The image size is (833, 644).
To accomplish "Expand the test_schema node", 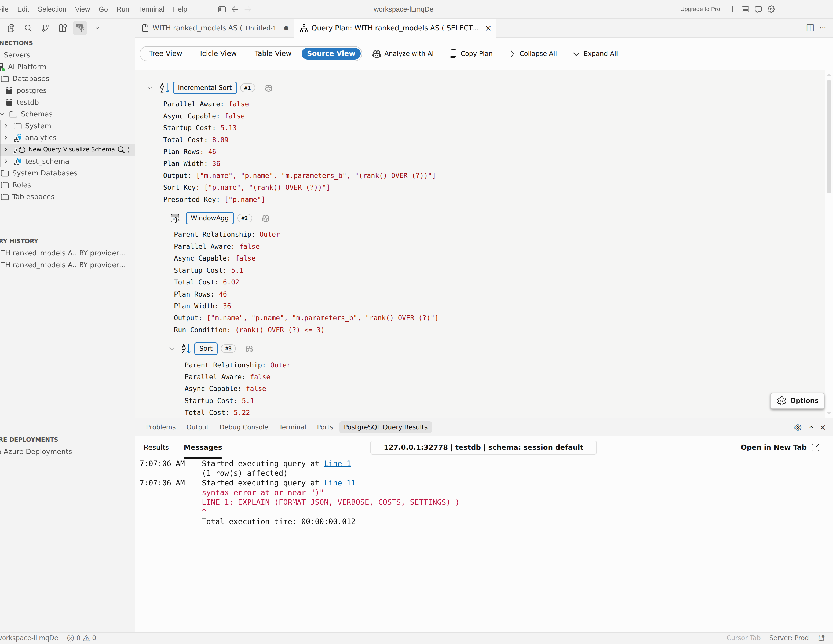I will (6, 161).
